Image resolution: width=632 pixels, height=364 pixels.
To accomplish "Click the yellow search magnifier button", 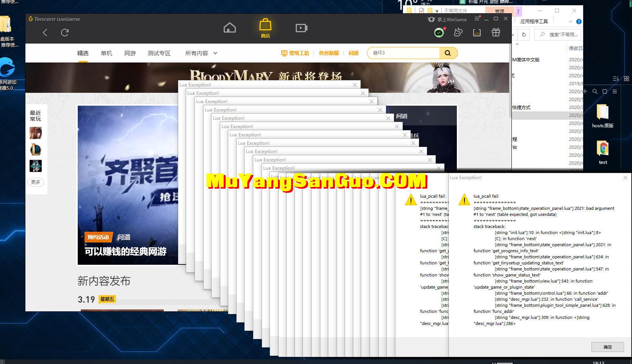I will click(448, 53).
